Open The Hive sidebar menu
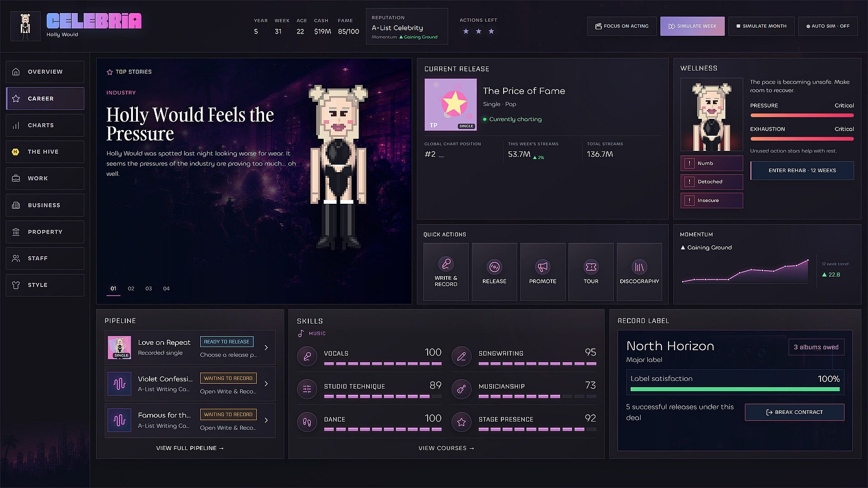 coord(45,152)
